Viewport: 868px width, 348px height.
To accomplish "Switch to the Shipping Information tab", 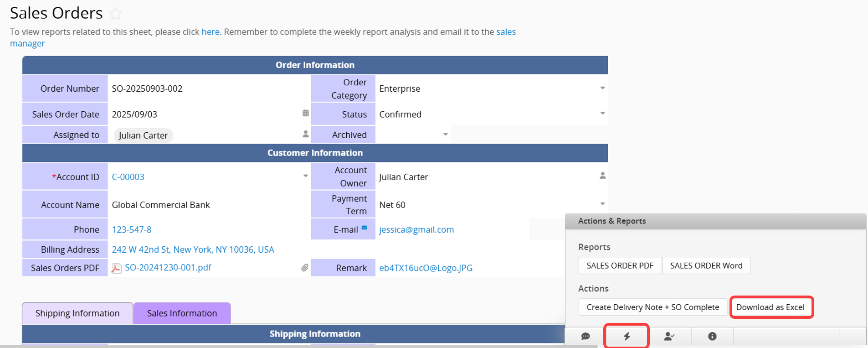I will 77,313.
